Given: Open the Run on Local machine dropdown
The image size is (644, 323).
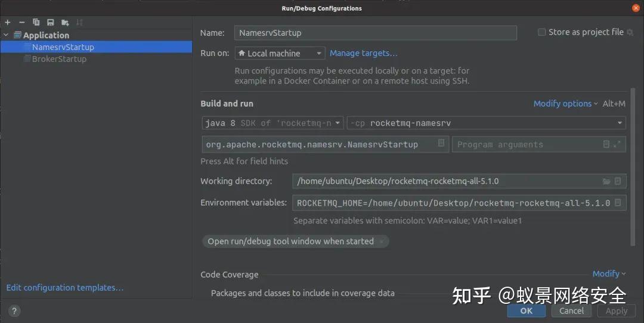Looking at the screenshot, I should coord(280,54).
